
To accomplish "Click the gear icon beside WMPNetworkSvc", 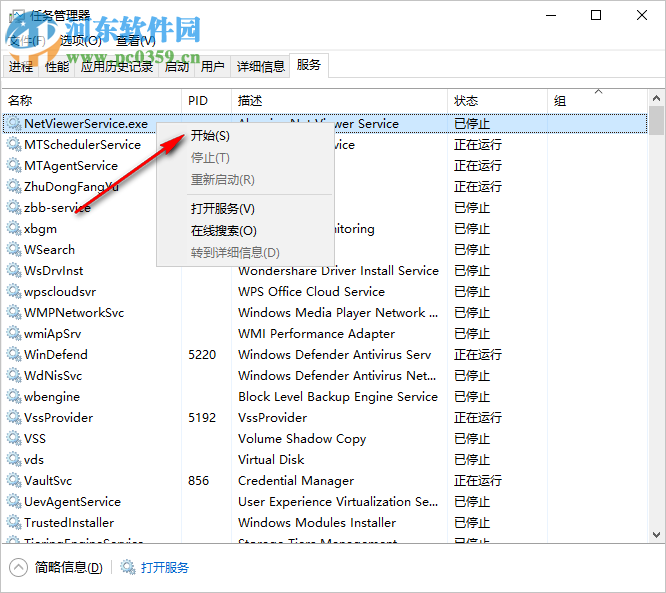I will [14, 313].
